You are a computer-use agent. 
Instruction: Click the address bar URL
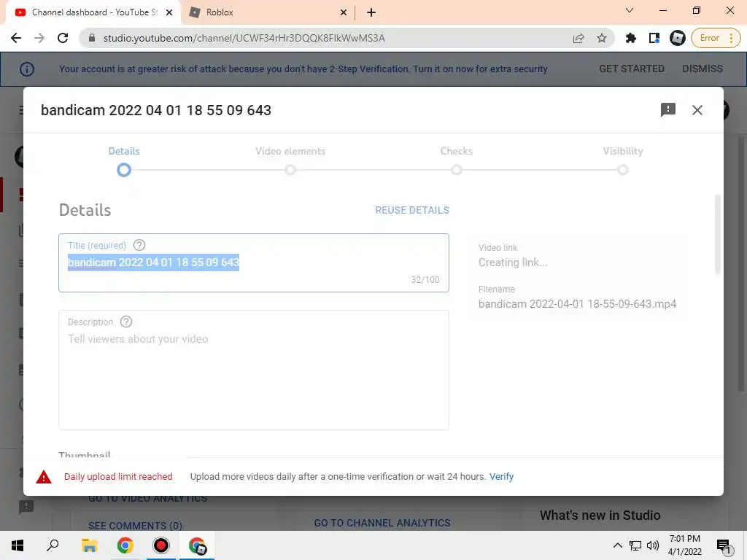(x=244, y=38)
